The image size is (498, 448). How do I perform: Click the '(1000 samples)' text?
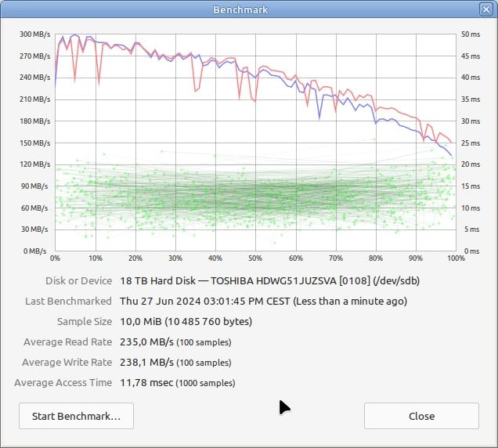point(205,383)
